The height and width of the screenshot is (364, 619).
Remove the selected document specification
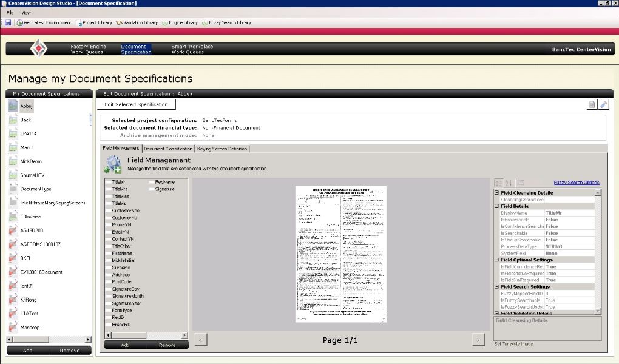(x=70, y=350)
